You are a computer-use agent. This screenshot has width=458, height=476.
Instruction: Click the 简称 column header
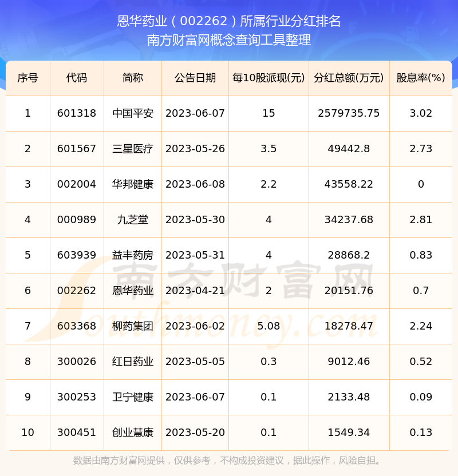click(133, 78)
